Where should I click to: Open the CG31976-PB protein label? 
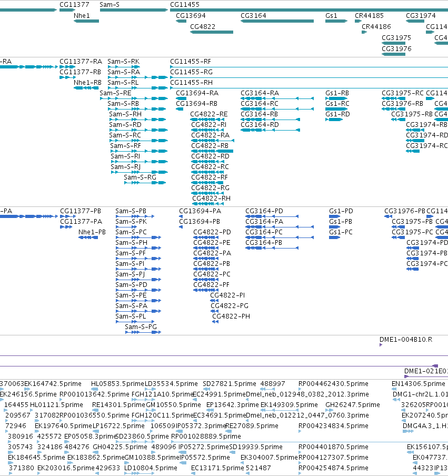pyautogui.click(x=405, y=211)
